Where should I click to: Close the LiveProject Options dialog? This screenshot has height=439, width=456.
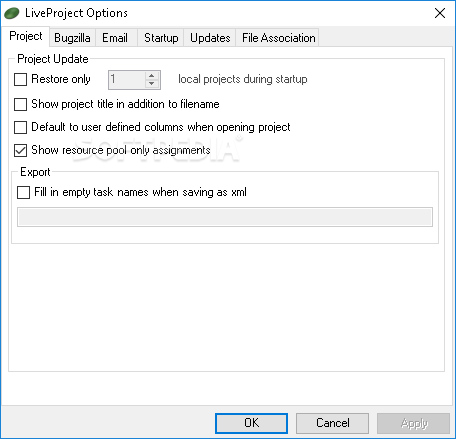pos(440,13)
